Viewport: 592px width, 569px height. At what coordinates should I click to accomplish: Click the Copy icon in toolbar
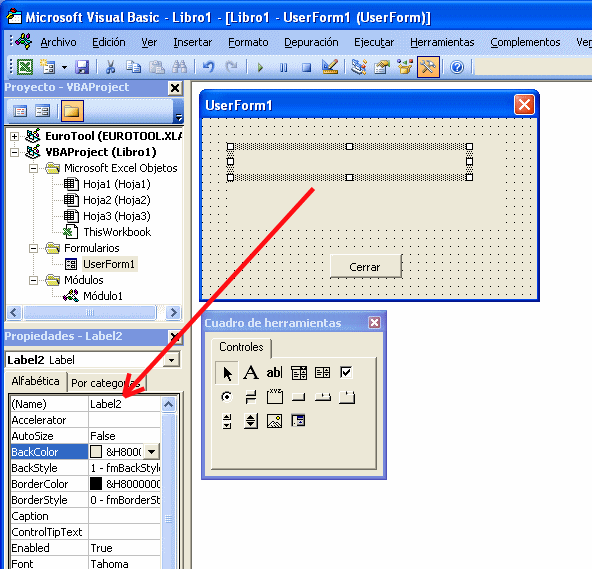(x=133, y=68)
